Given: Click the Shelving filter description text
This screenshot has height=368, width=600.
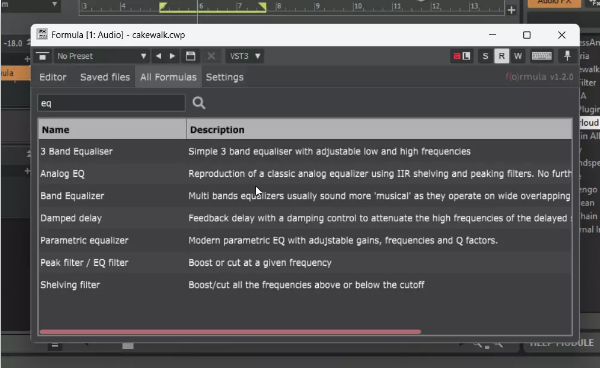Looking at the screenshot, I should tap(306, 285).
